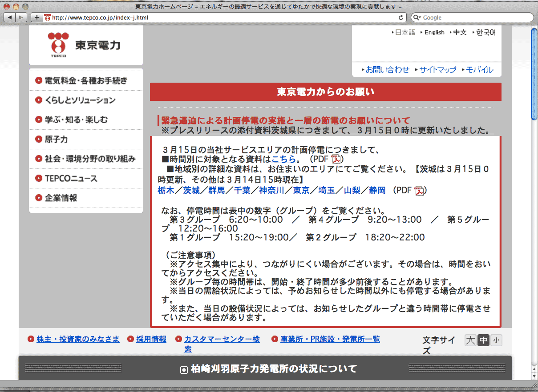Open 栃木 area PDF link
Viewport: 538px width, 392px height.
(166, 190)
